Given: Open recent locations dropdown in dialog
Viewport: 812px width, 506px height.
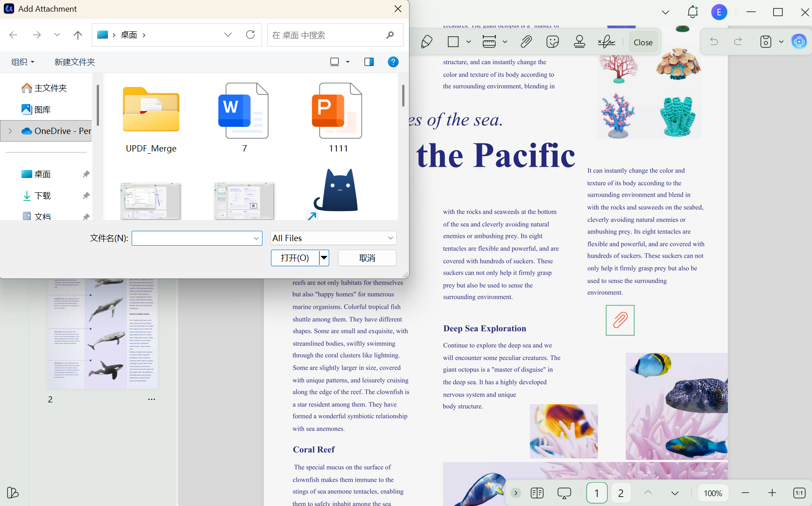Looking at the screenshot, I should [57, 35].
